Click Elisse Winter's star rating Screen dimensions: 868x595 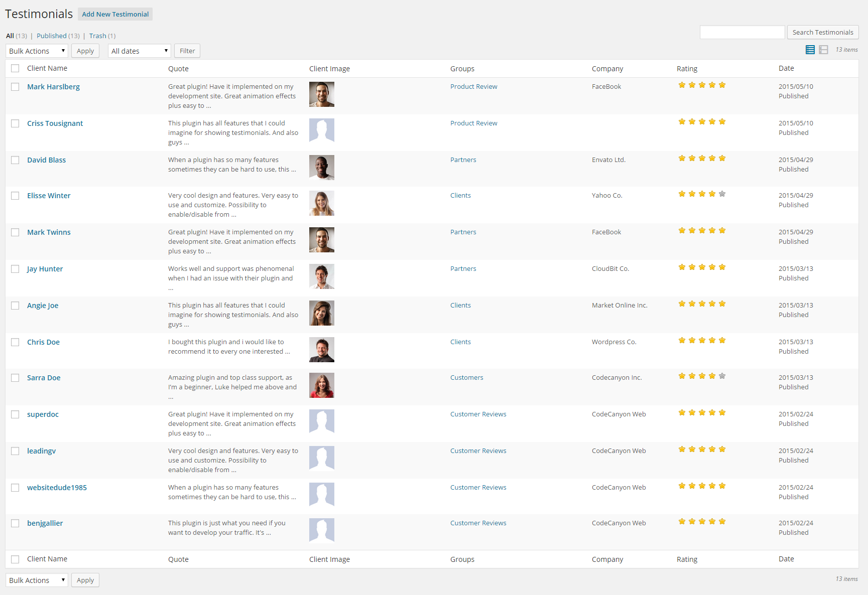click(702, 194)
